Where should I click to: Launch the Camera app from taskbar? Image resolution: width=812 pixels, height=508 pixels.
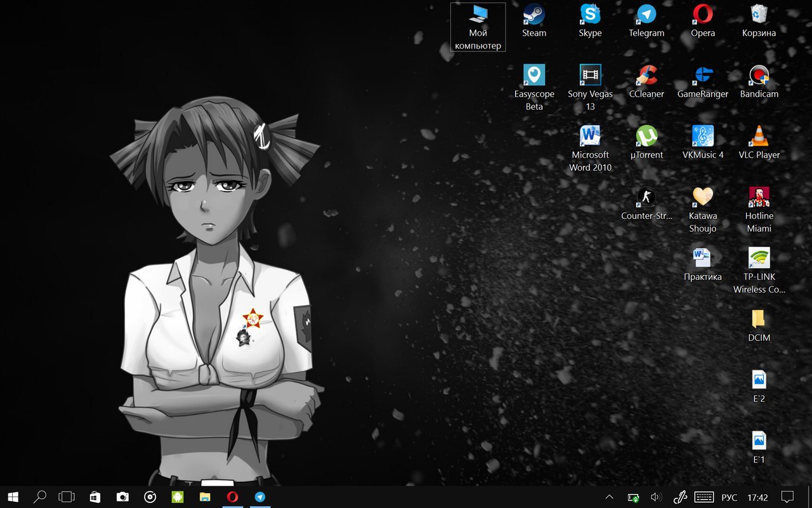coord(122,497)
